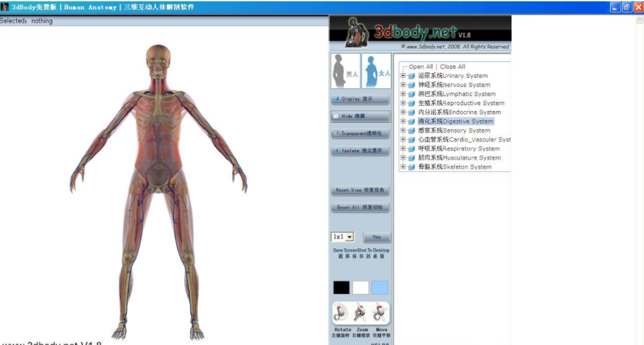Click the cube icon beside Digestive System
The image size is (644, 345).
tap(412, 122)
